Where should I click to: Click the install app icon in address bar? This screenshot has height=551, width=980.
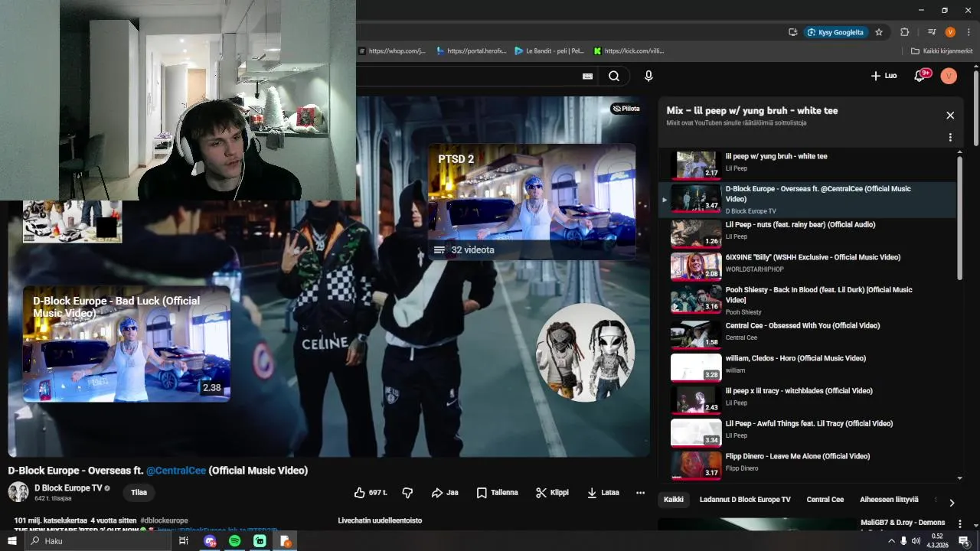tap(793, 32)
